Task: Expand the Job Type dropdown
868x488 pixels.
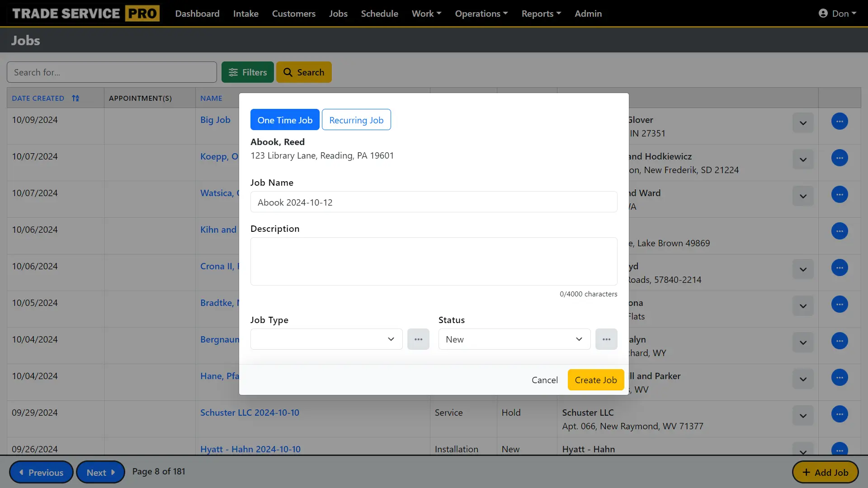Action: coord(326,339)
